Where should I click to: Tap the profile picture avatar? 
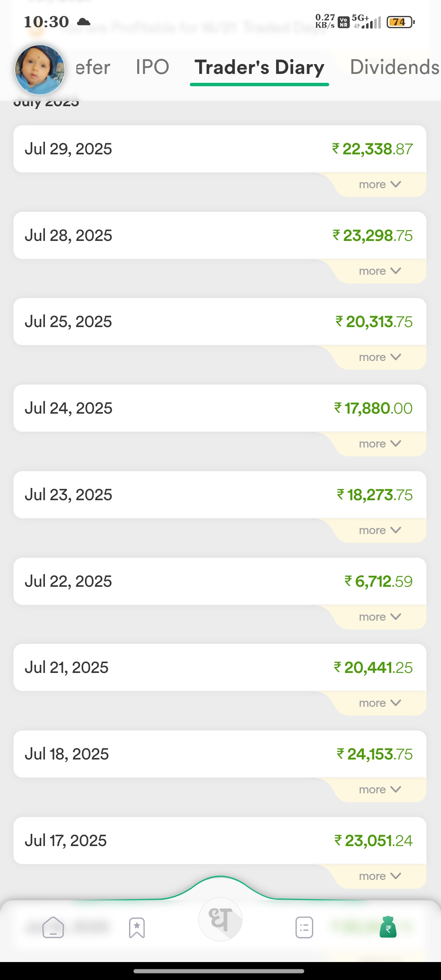pos(40,70)
